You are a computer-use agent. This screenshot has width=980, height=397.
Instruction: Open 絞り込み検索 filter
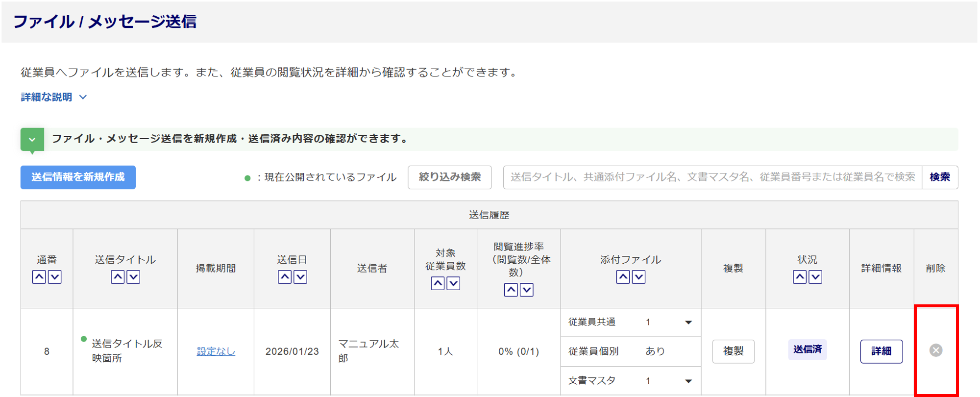[449, 177]
